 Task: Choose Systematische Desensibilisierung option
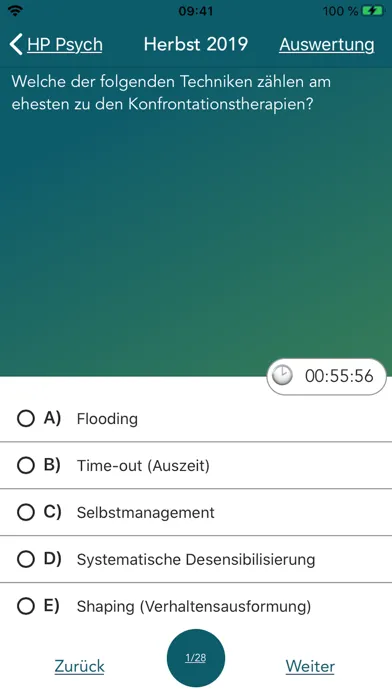click(x=196, y=559)
